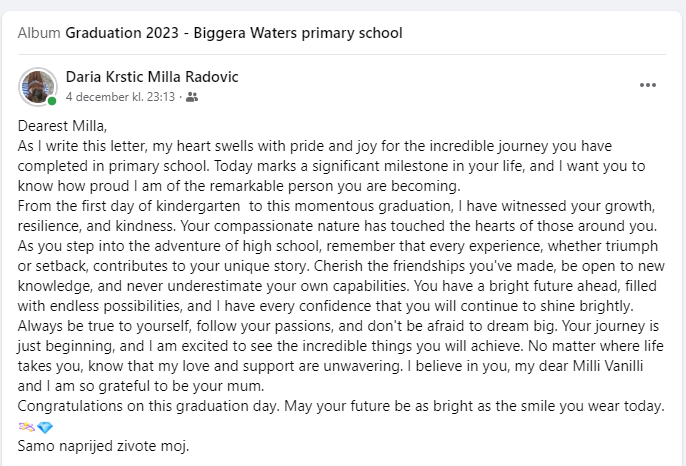Click the 'Samo naprijed zivote moj.' line
Image resolution: width=686 pixels, height=466 pixels.
coord(103,445)
